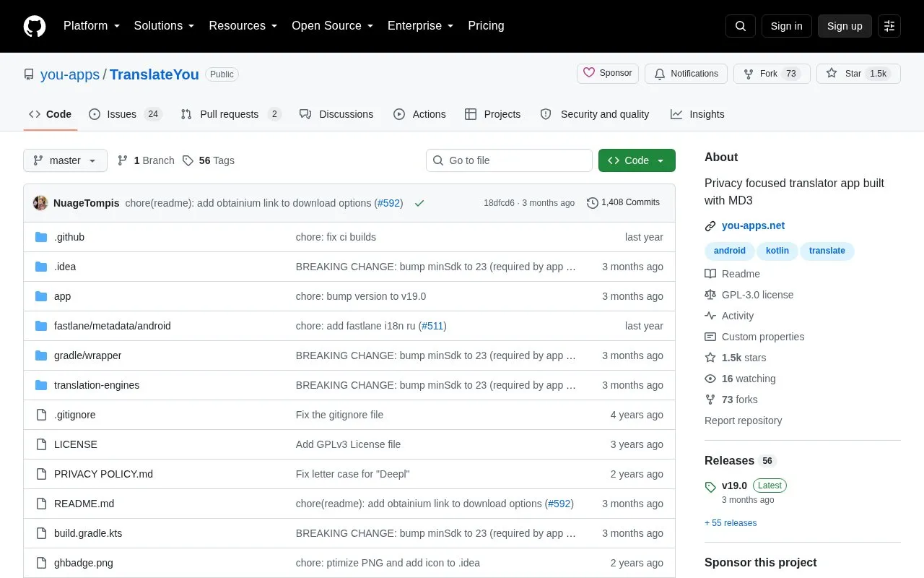This screenshot has height=578, width=924.
Task: Open the master branch dropdown
Action: [x=65, y=160]
